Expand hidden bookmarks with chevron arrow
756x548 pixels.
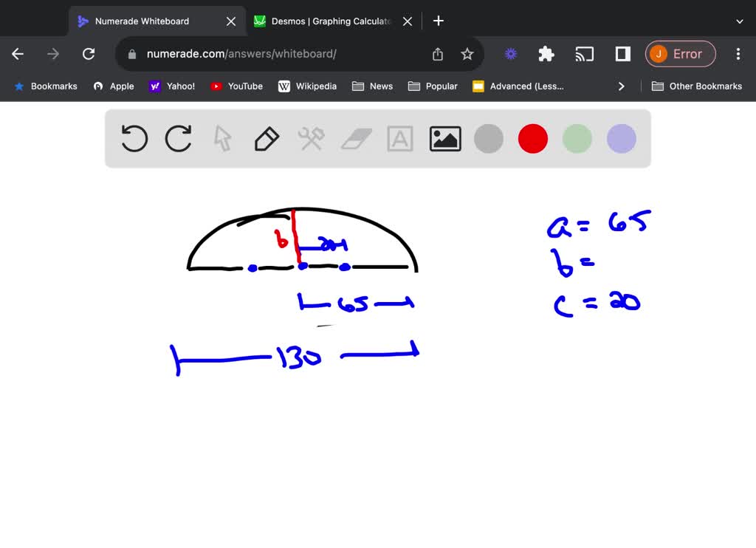click(x=622, y=86)
